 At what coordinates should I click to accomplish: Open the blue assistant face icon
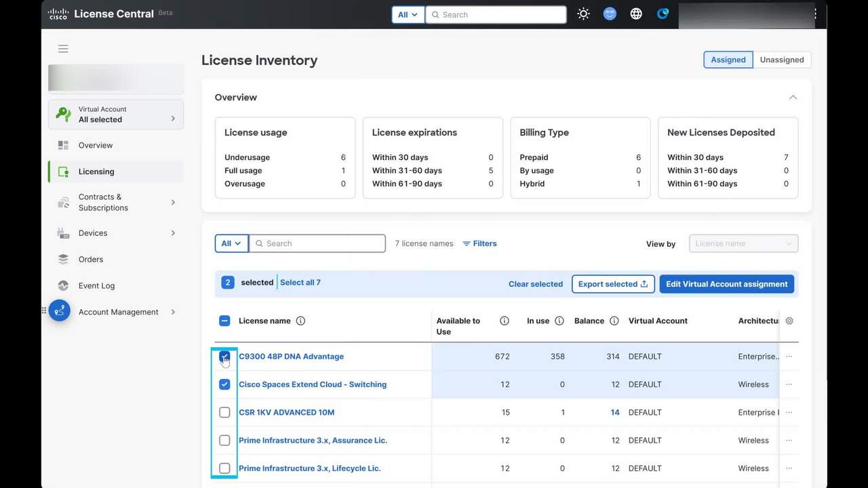click(x=610, y=14)
